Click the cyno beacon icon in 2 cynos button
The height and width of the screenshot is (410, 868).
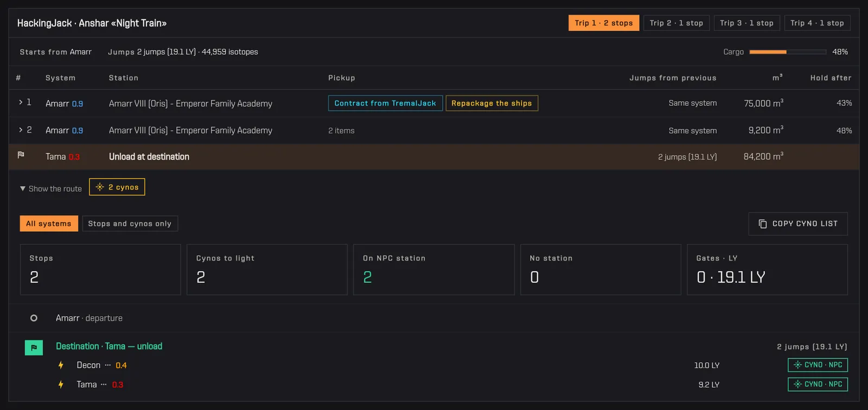100,187
